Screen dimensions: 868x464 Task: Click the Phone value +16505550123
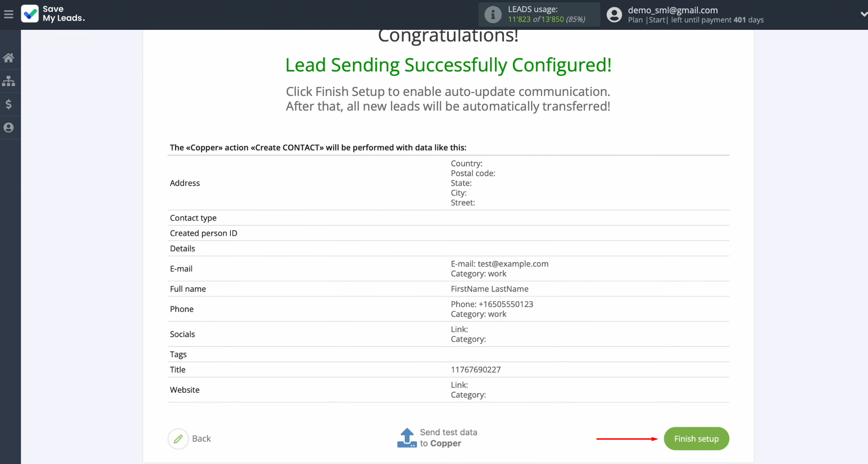pyautogui.click(x=505, y=304)
